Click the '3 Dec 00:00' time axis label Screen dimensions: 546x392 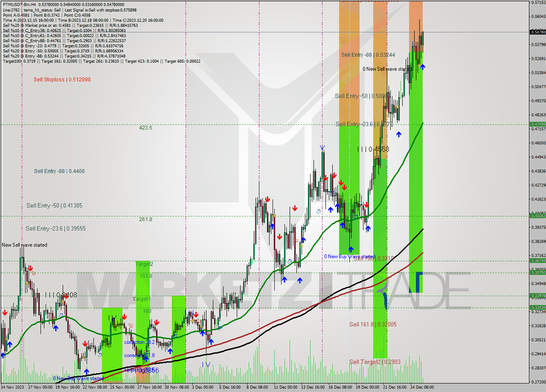click(x=203, y=387)
